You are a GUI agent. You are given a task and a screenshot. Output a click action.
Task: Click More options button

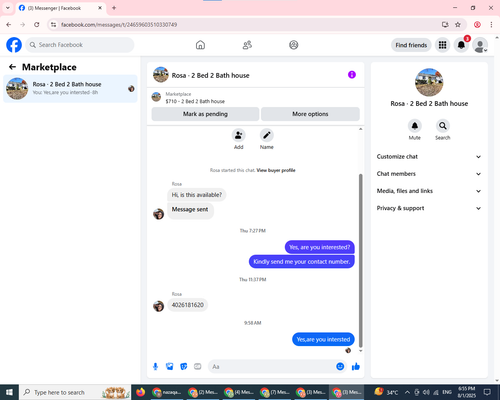[x=310, y=114]
